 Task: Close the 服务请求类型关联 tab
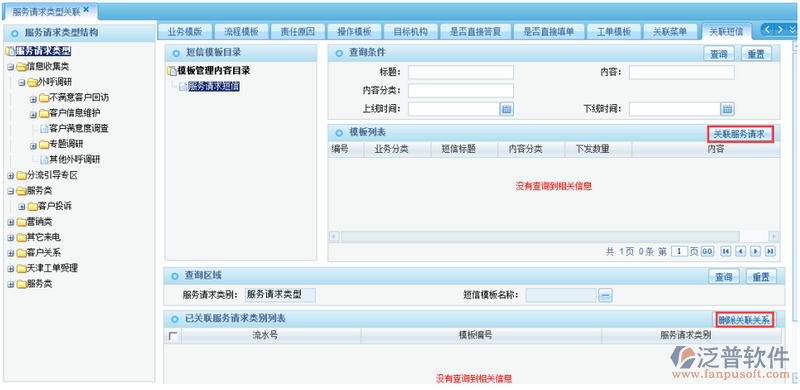coord(86,9)
